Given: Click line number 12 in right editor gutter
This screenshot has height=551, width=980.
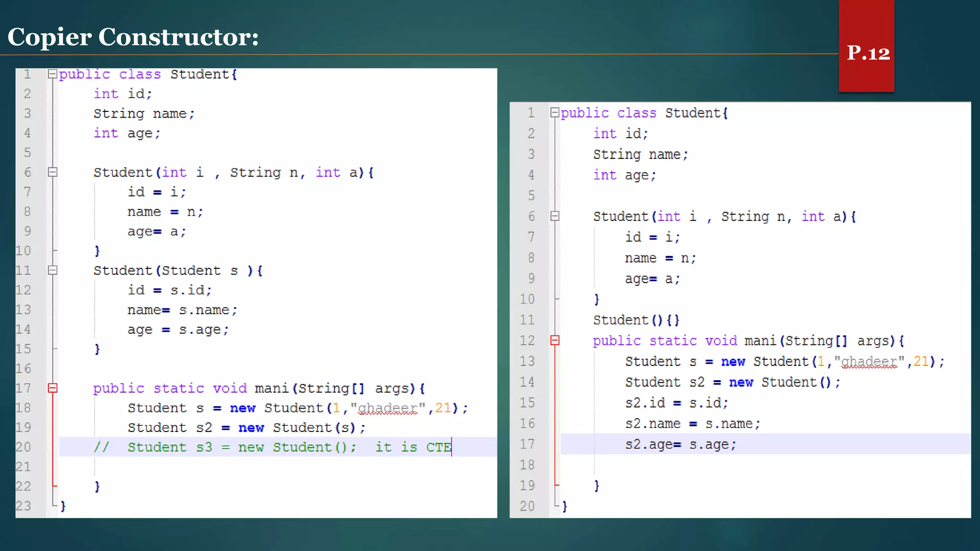Looking at the screenshot, I should pyautogui.click(x=527, y=341).
